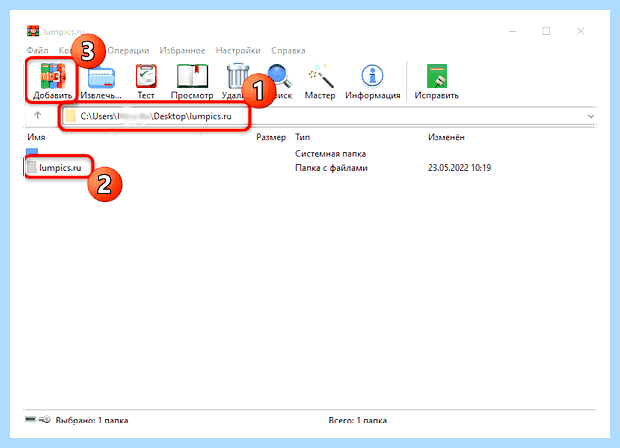Sort by Имя column header

click(x=36, y=137)
